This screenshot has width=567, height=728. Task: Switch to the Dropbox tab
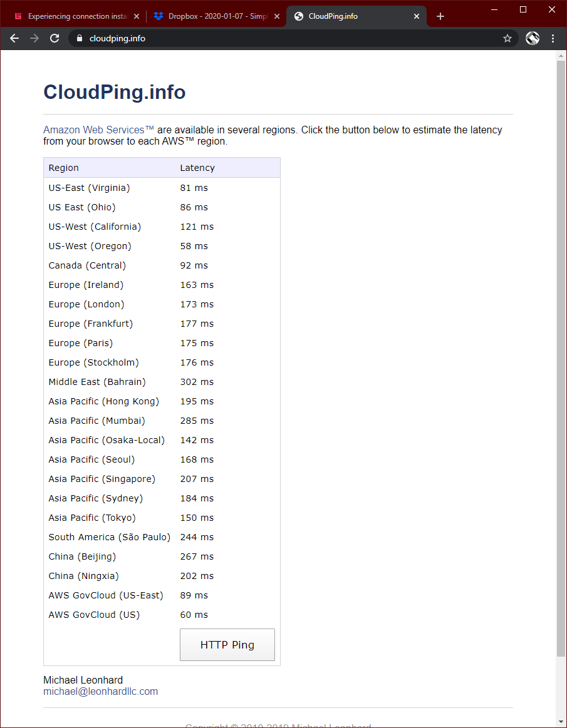(x=210, y=16)
